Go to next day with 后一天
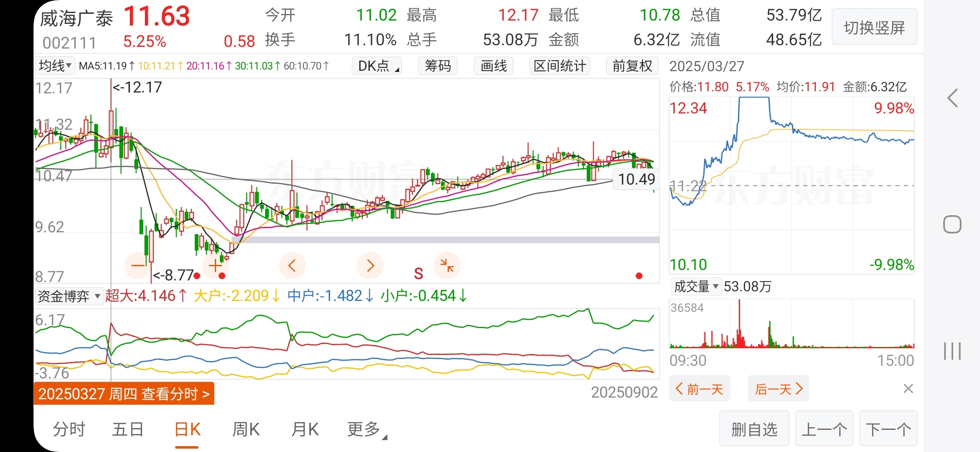This screenshot has width=980, height=452. [x=778, y=389]
